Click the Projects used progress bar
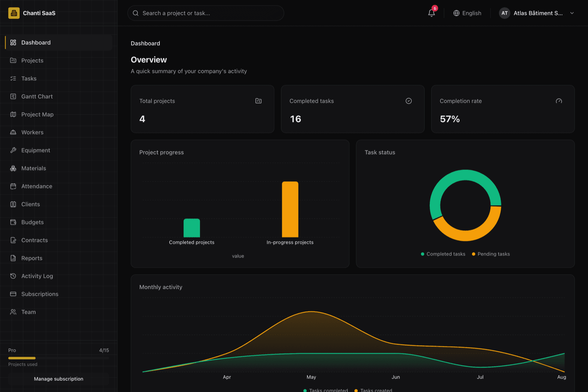This screenshot has width=588, height=392. (59, 358)
